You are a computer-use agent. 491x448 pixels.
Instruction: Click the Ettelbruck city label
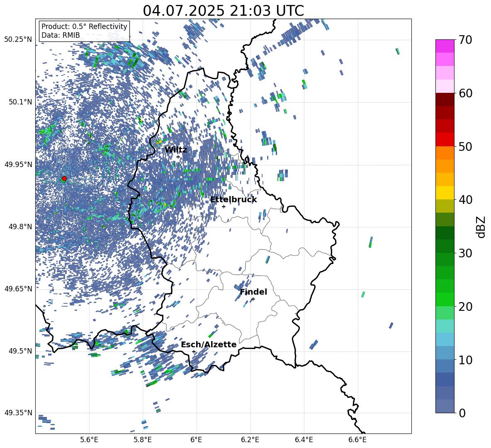click(233, 200)
